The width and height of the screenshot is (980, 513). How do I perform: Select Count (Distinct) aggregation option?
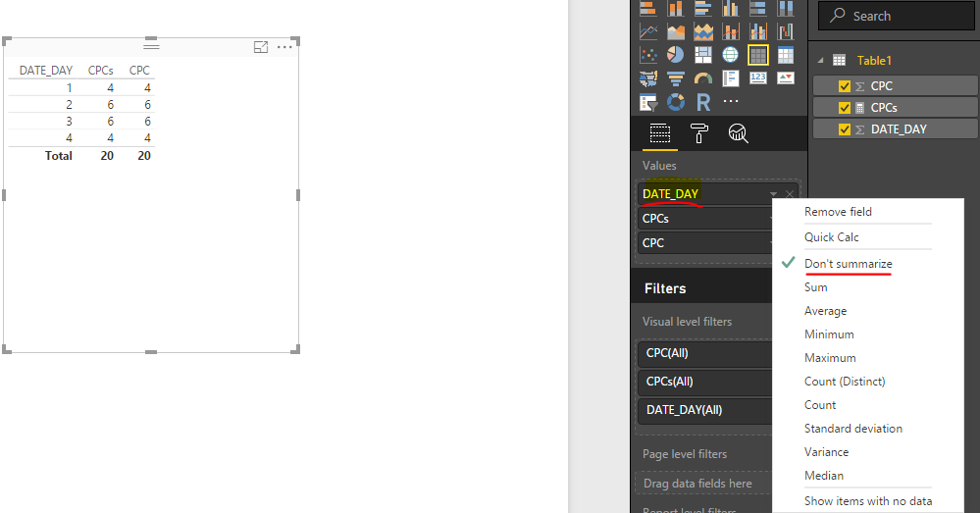(845, 382)
